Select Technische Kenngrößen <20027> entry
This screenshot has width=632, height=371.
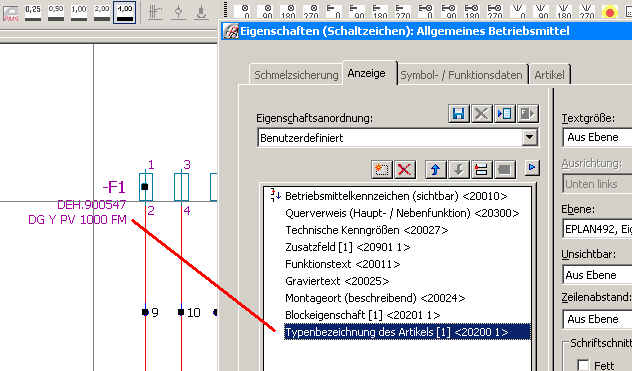click(366, 230)
